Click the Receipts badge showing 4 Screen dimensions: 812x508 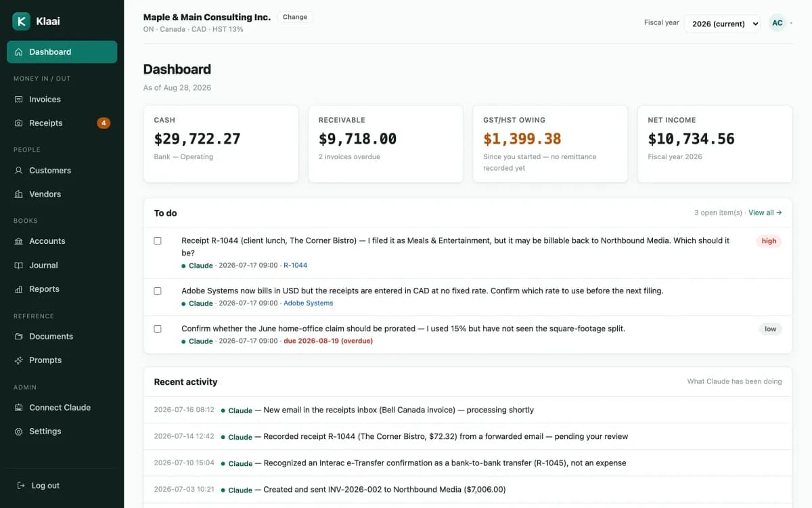(104, 123)
